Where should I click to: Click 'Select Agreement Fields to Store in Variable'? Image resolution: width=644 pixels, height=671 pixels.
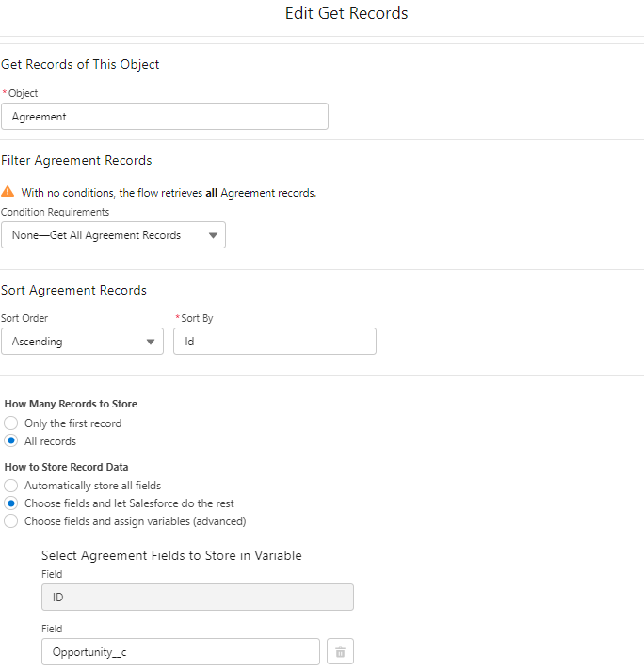tap(171, 556)
